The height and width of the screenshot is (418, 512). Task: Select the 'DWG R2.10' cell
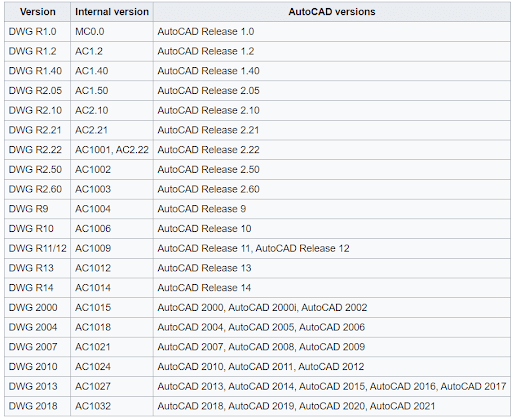37,110
